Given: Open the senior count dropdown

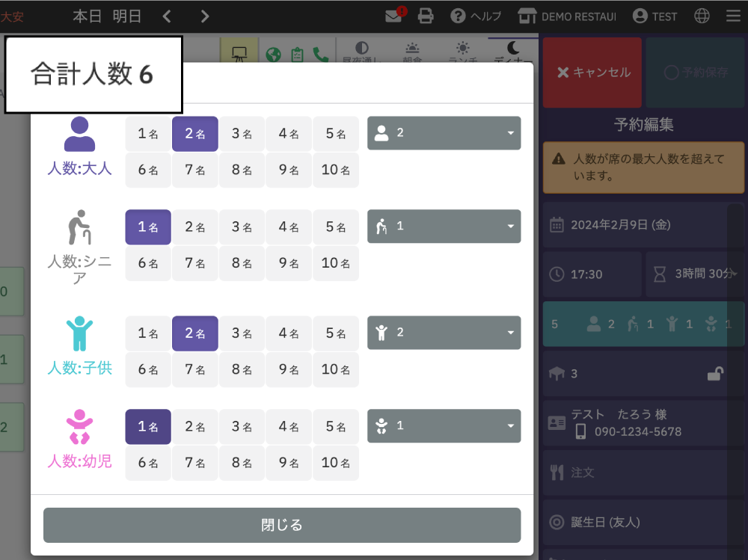Looking at the screenshot, I should pos(444,226).
